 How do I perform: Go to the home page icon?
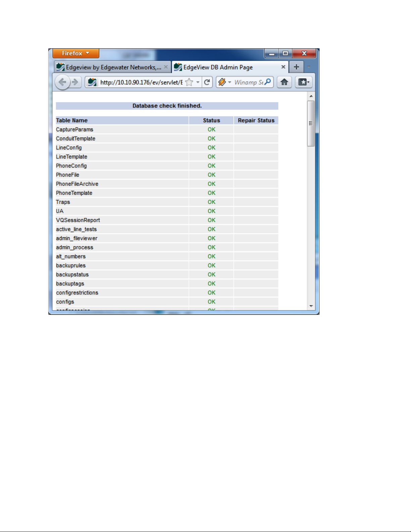coord(284,82)
